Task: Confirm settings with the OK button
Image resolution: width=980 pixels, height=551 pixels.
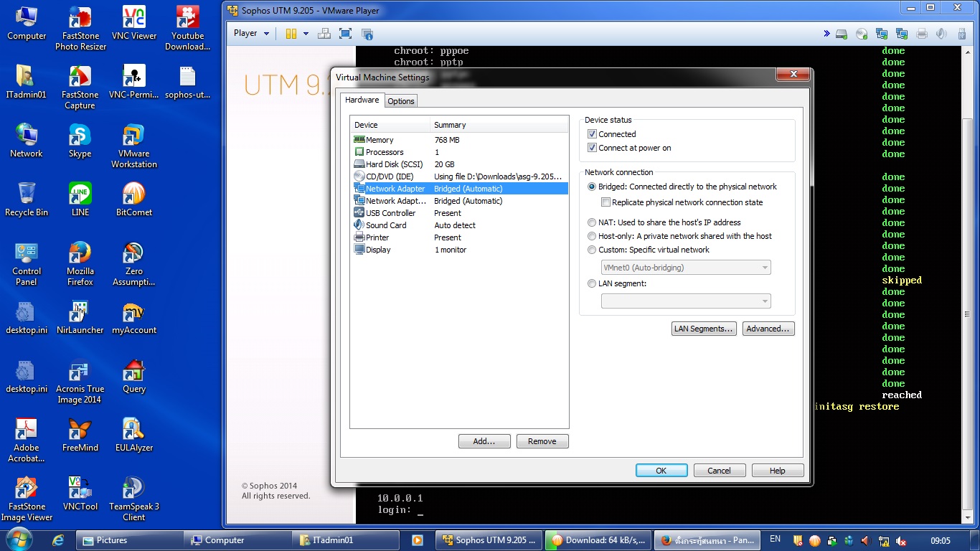Action: pyautogui.click(x=661, y=471)
